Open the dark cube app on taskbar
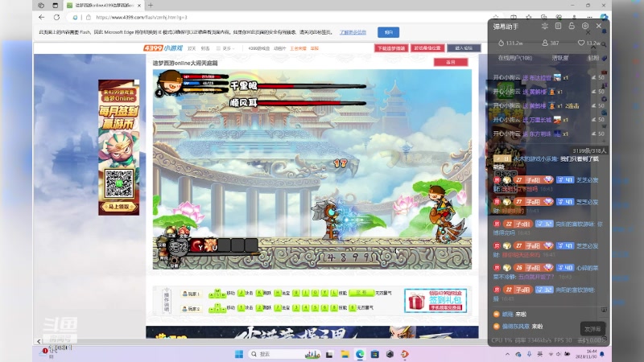The height and width of the screenshot is (362, 644). pos(390,354)
